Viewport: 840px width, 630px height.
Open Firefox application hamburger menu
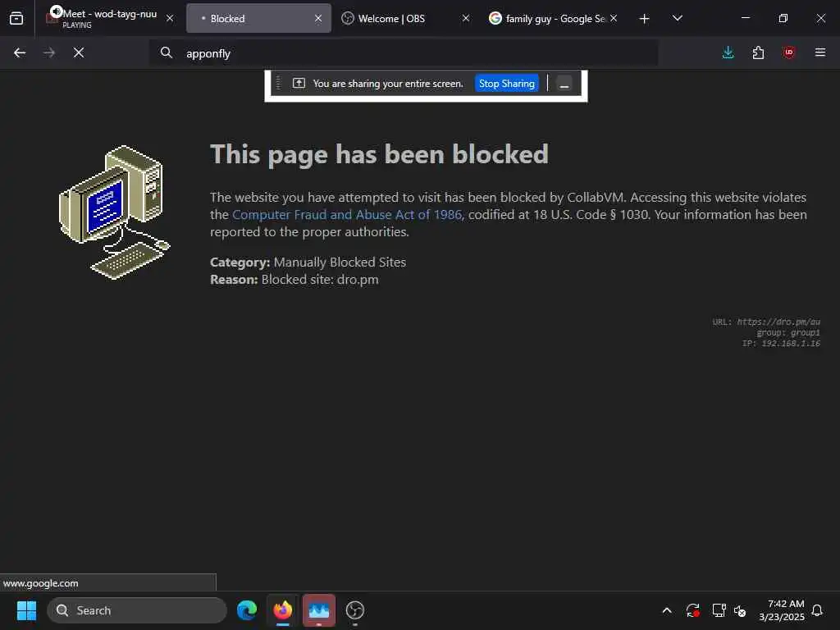coord(820,52)
